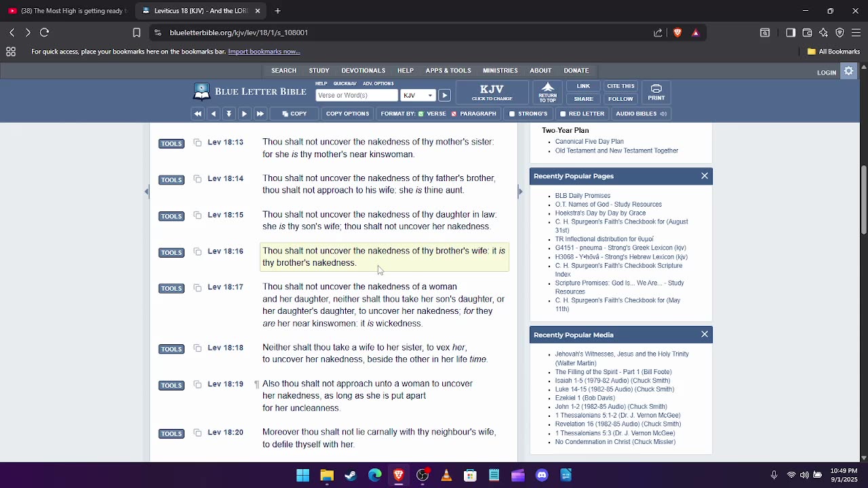This screenshot has width=868, height=488.
Task: Toggle the Paragraph format checkbox
Action: [454, 114]
